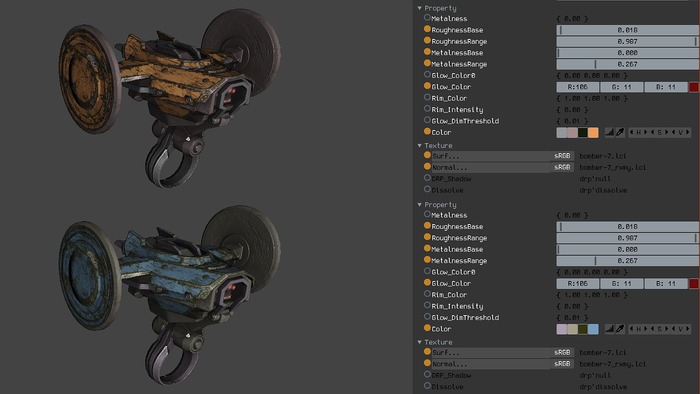The image size is (700, 394).
Task: Decrease hue with the H left arrow in the second Color row
Action: (631, 329)
